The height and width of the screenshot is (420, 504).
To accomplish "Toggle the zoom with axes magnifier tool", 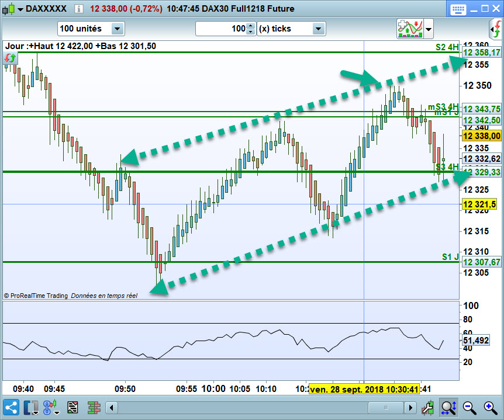I will click(448, 408).
